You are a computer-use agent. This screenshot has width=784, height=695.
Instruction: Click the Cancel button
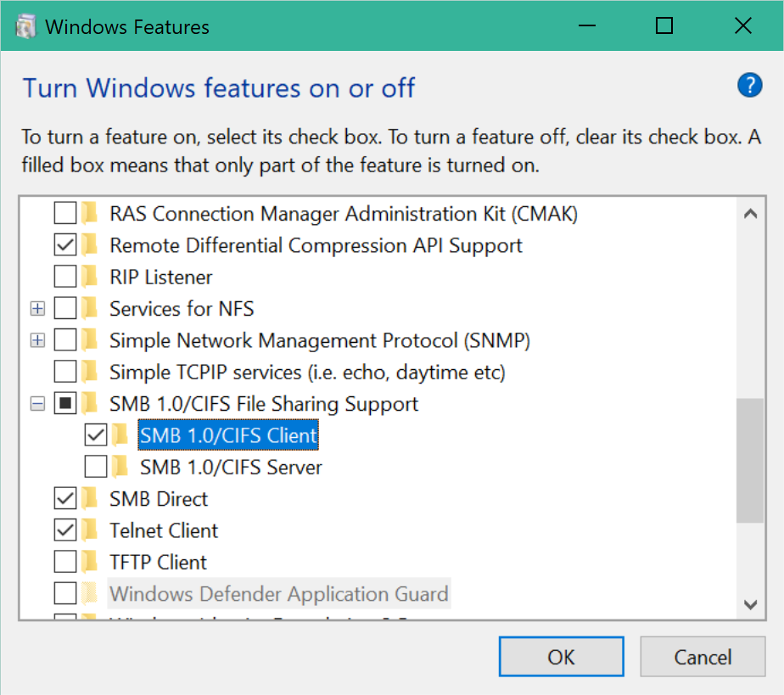pyautogui.click(x=703, y=657)
